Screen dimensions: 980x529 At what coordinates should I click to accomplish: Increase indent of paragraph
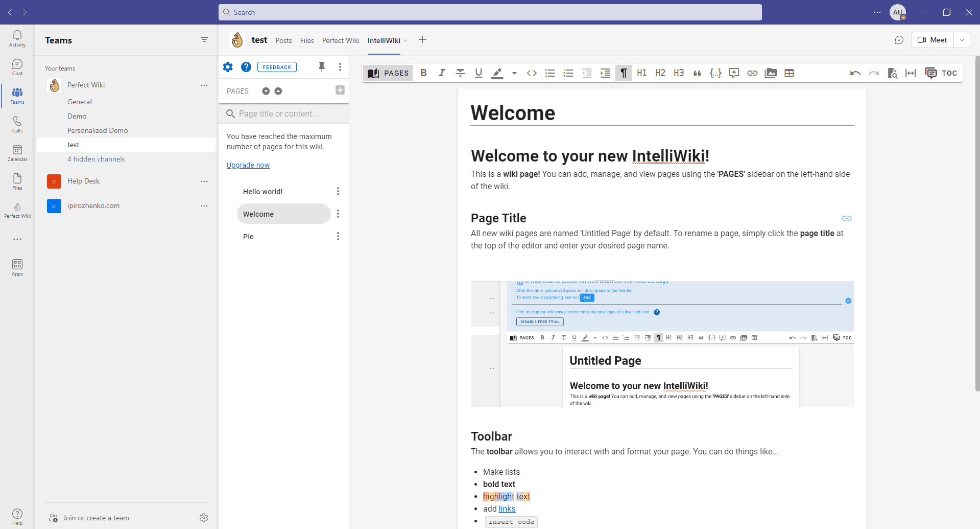tap(605, 73)
